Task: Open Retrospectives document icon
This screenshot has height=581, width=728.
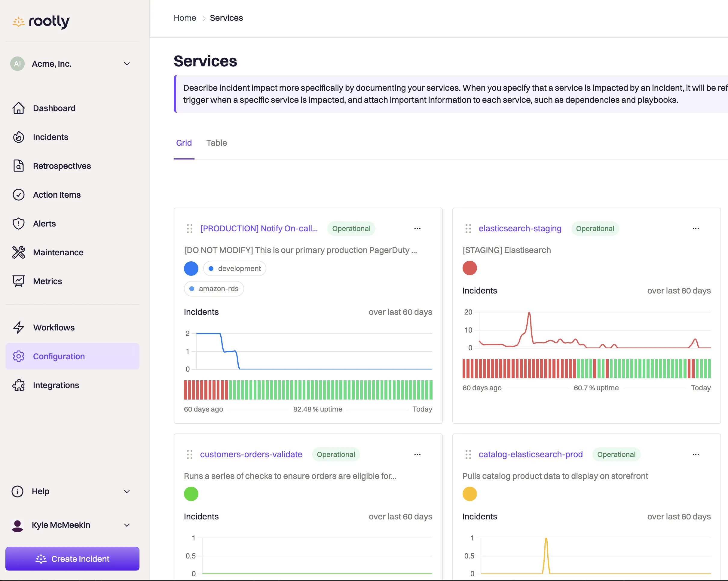Action: (19, 166)
